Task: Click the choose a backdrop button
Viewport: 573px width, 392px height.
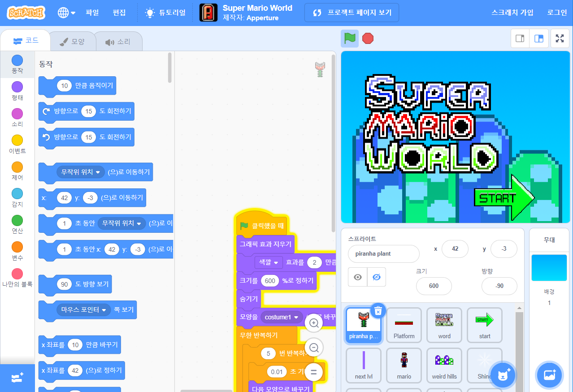Action: pyautogui.click(x=550, y=375)
